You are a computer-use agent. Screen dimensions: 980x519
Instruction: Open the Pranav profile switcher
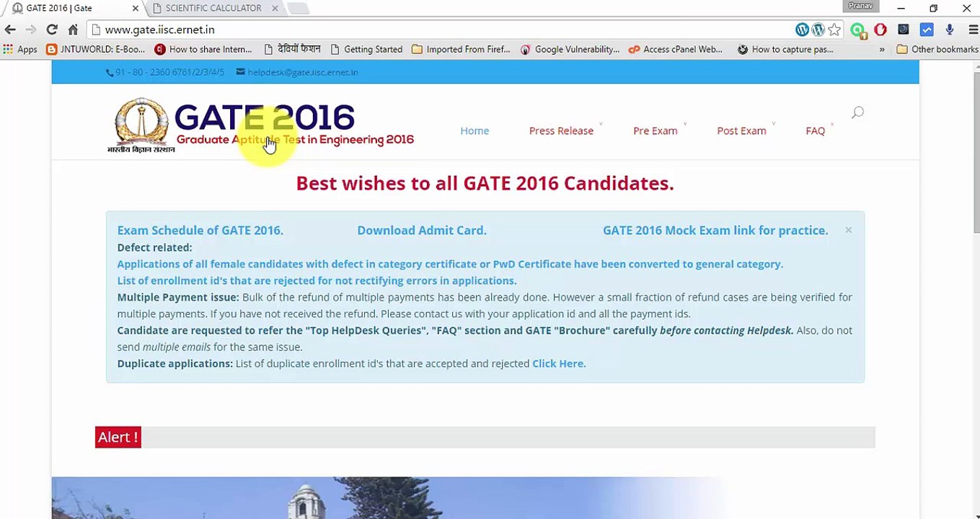pos(861,6)
